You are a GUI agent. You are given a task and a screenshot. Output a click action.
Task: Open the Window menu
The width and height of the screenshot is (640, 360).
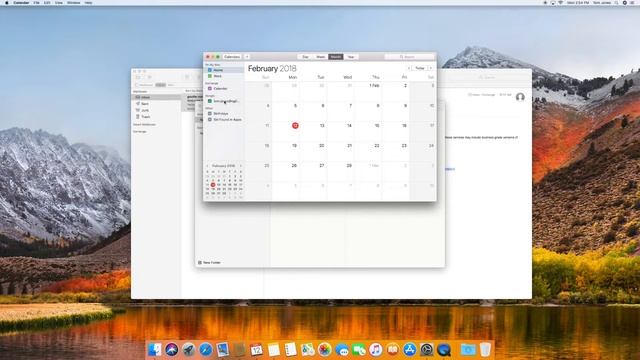click(73, 2)
